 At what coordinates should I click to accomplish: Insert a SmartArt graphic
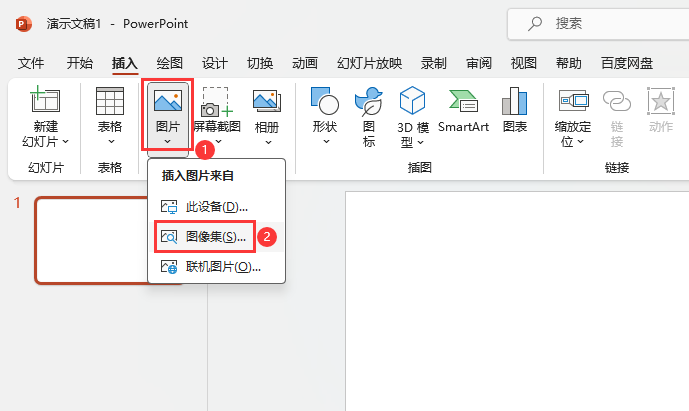[x=464, y=111]
